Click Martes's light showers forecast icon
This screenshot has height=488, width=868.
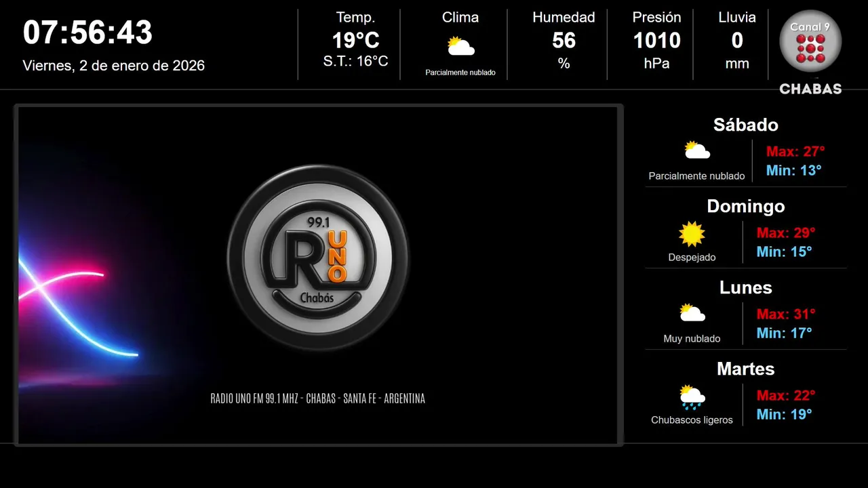[692, 397]
